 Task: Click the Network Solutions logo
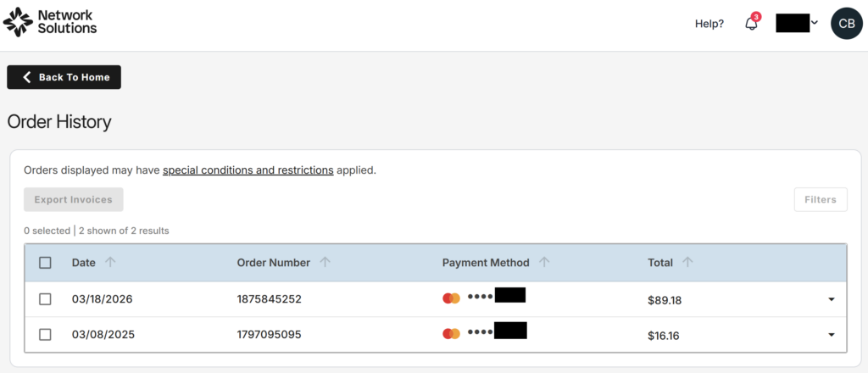coord(51,23)
